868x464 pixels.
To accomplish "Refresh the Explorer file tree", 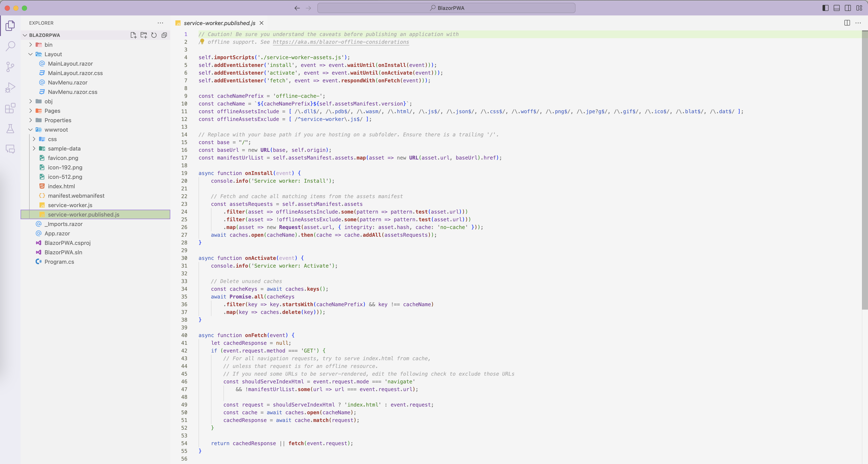I will coord(154,35).
